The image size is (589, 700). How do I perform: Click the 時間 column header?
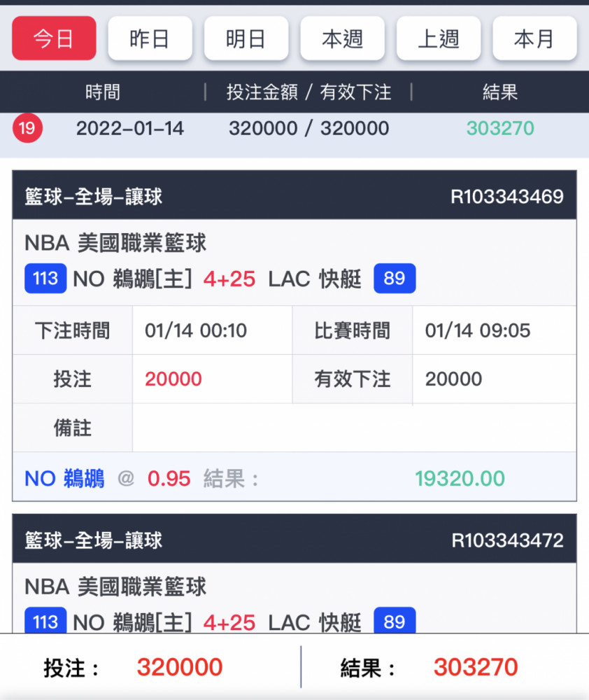[x=103, y=92]
